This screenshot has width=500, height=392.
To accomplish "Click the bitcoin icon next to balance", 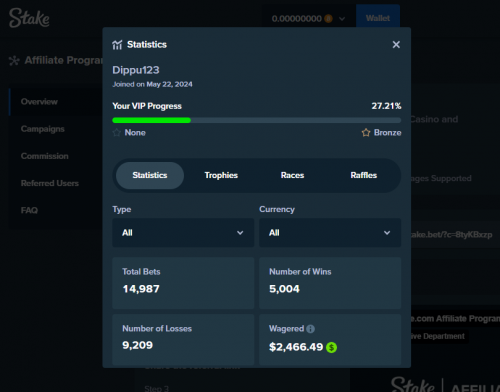I will click(x=328, y=18).
